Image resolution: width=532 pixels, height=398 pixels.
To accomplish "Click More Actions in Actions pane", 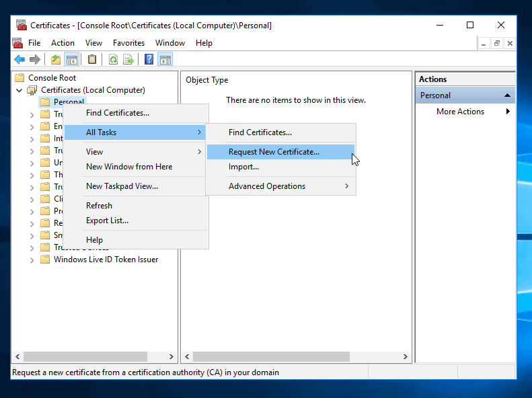I will 460,112.
